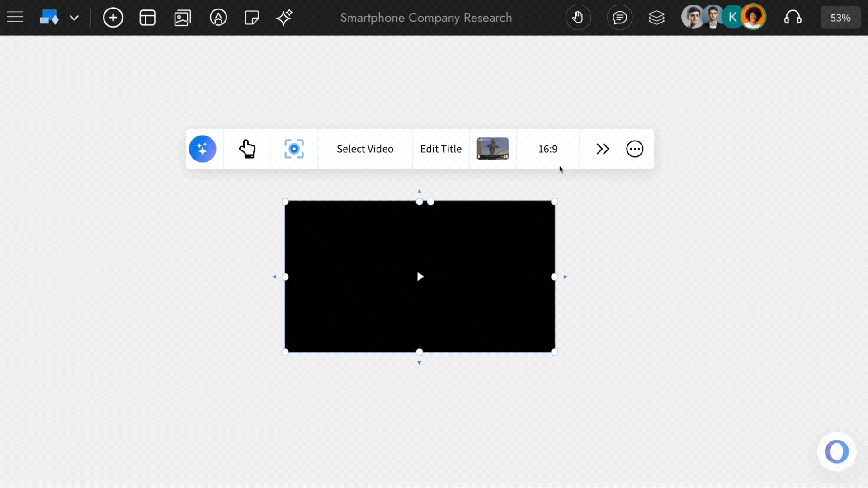Enable the cursor selection mode on video toolbar

click(x=248, y=149)
